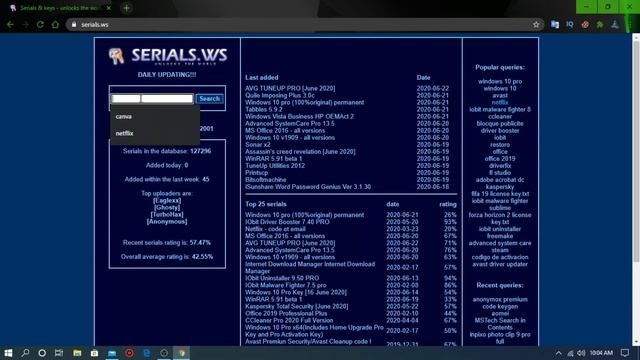The width and height of the screenshot is (640, 360).
Task: Open taskbar search magnifier
Action: pos(25,353)
